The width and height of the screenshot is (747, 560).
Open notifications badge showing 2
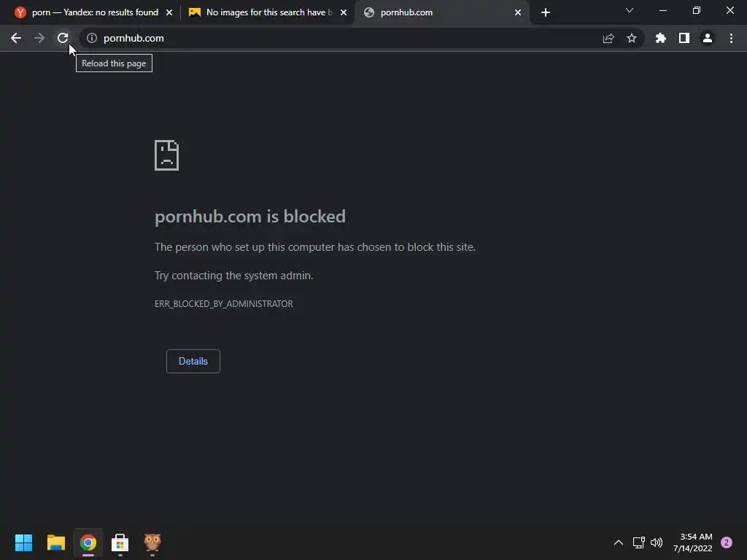pyautogui.click(x=727, y=542)
